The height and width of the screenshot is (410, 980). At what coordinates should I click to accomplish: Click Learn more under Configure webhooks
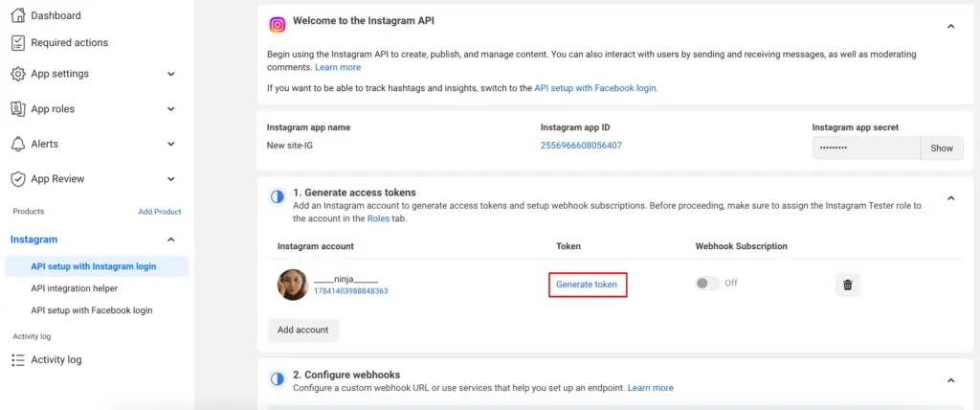coord(651,388)
